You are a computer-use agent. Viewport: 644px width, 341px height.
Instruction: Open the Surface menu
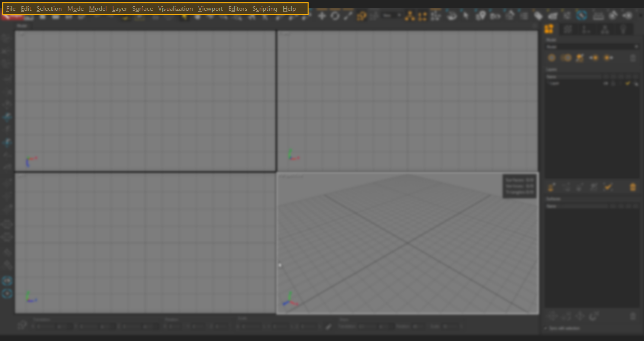click(142, 9)
